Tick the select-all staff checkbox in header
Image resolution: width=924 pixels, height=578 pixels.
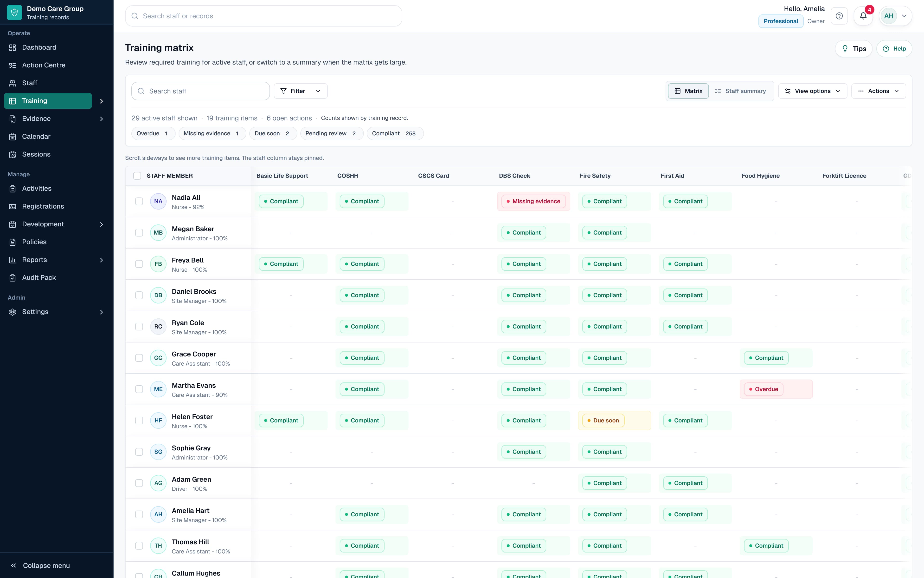tap(137, 176)
